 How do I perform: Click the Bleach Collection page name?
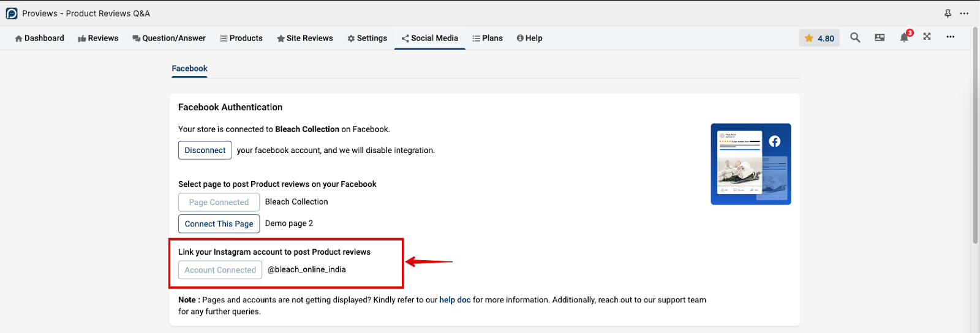pyautogui.click(x=296, y=201)
